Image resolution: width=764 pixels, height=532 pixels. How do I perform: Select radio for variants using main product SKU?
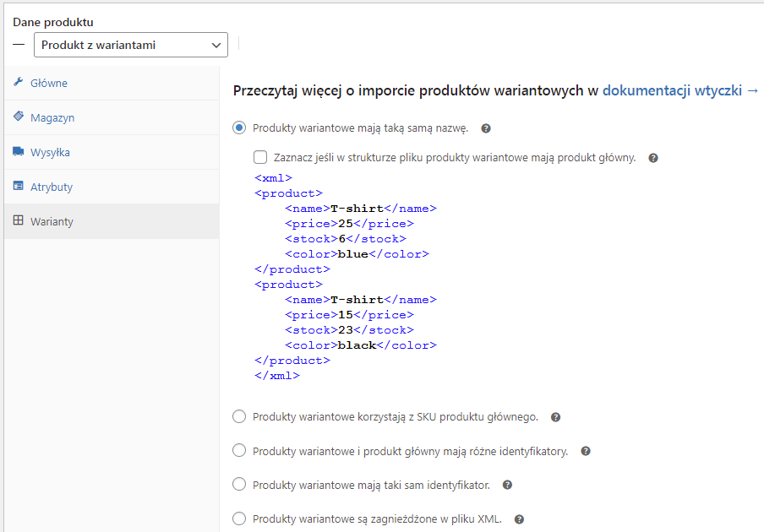pyautogui.click(x=239, y=416)
